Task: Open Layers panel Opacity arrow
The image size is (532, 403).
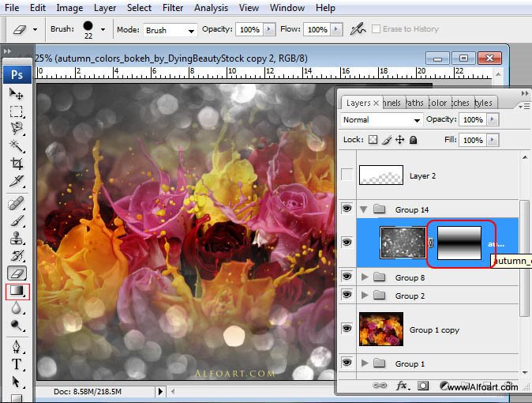Action: [x=493, y=119]
